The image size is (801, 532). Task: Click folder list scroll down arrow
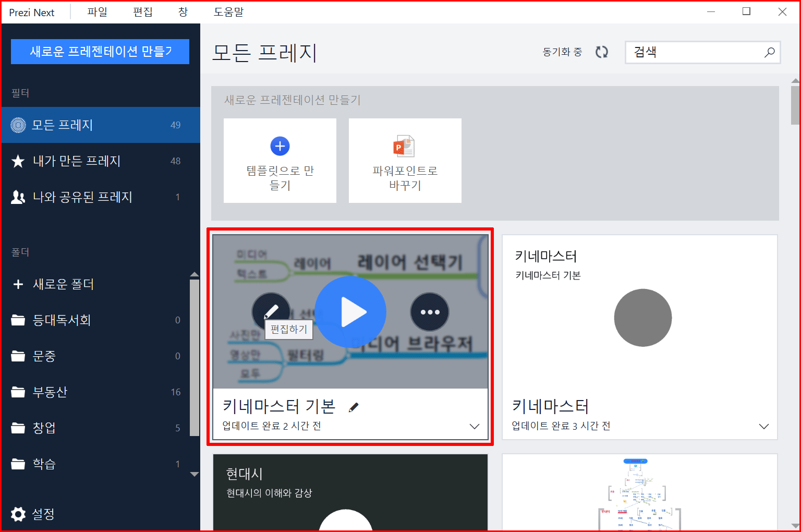coord(195,474)
